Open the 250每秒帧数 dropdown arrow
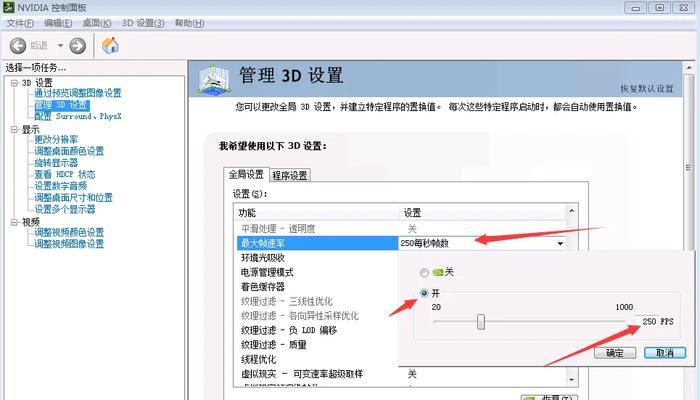 [560, 243]
